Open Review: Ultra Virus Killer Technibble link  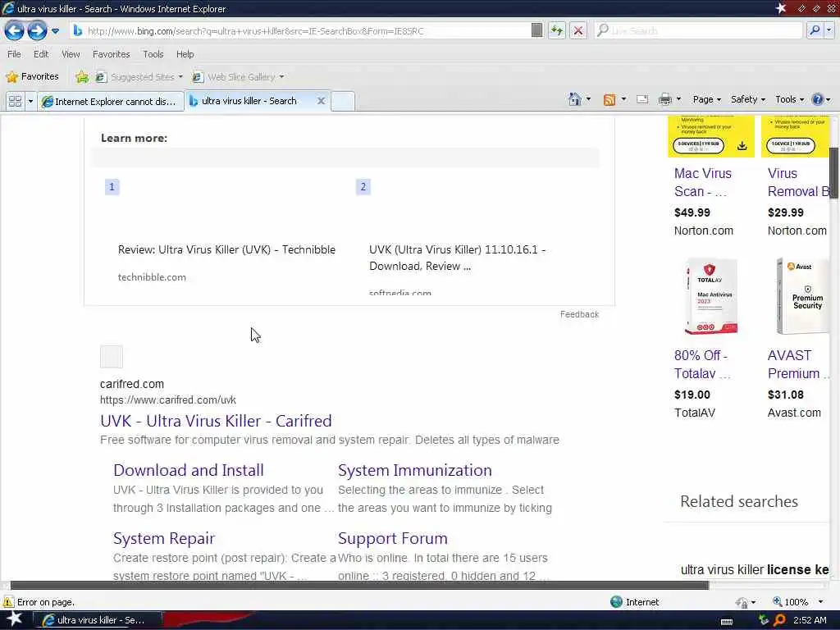point(226,249)
